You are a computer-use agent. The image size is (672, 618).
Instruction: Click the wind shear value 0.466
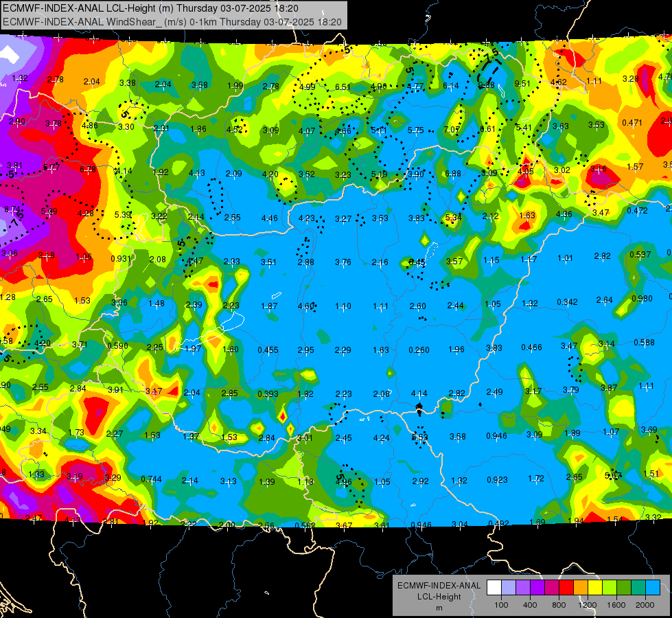coord(531,347)
